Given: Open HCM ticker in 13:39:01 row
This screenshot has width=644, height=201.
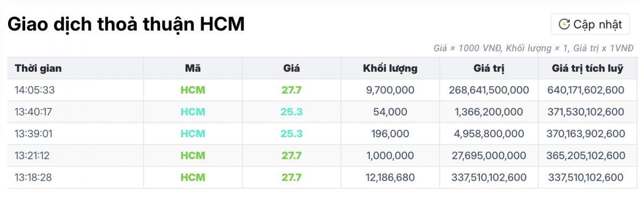Looking at the screenshot, I should click(193, 134).
